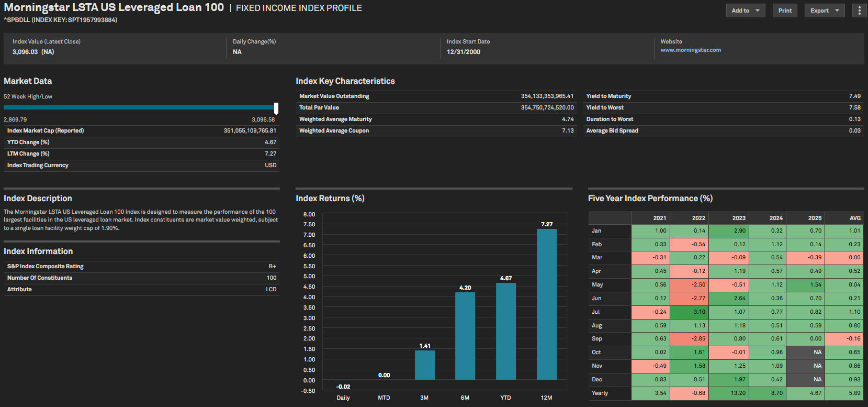Expand the Export dropdown menu

(824, 10)
